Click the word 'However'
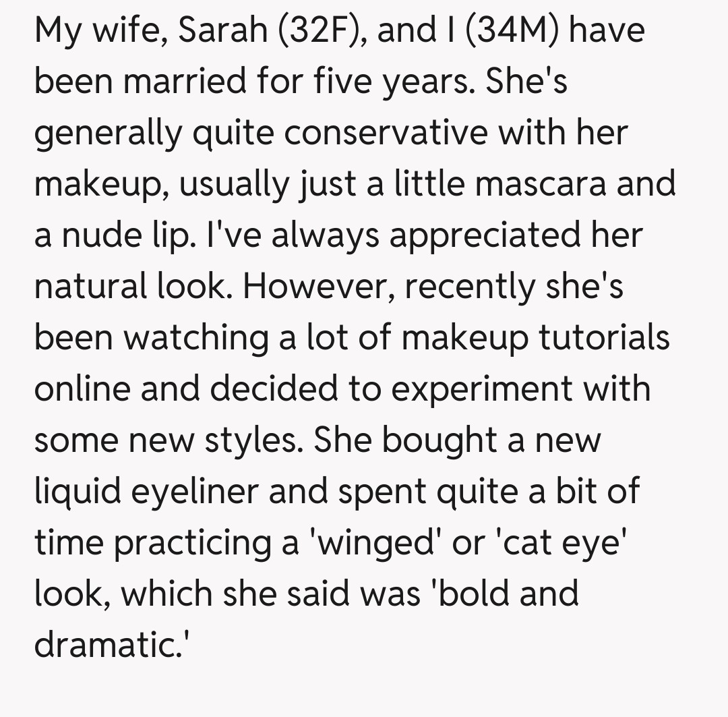 [x=318, y=287]
